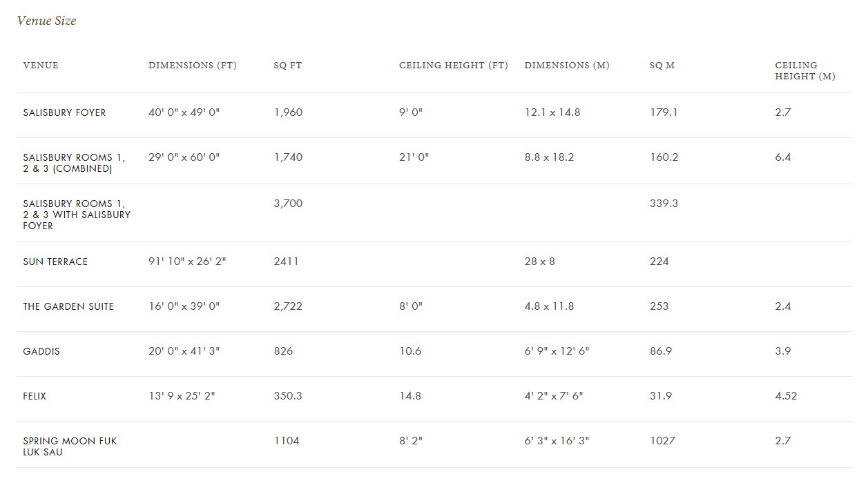Select the Salisbury Foyer venue name

[x=64, y=112]
